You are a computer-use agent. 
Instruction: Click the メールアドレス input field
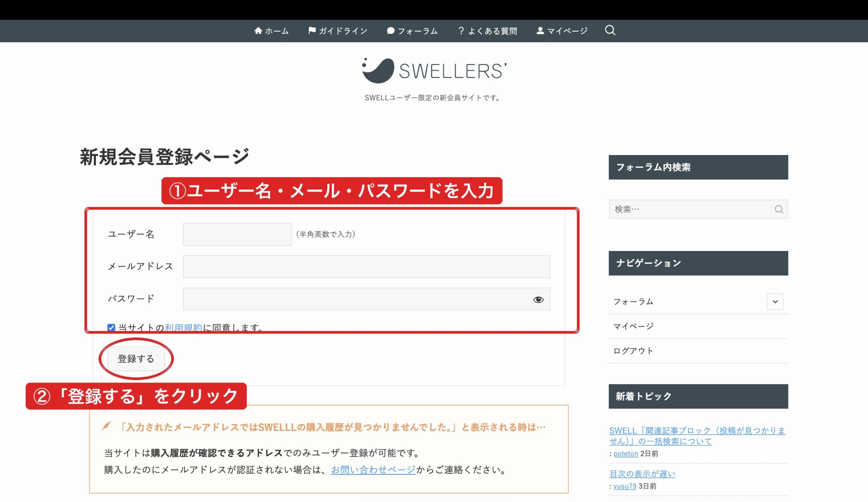click(x=367, y=266)
